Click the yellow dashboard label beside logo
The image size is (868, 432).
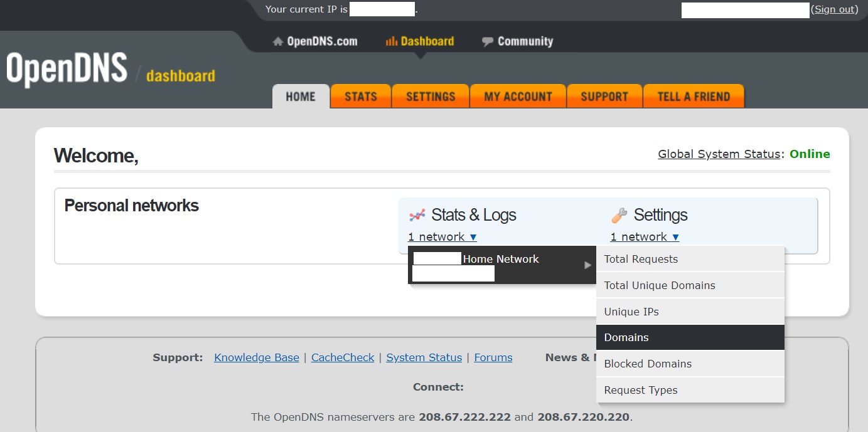tap(181, 76)
